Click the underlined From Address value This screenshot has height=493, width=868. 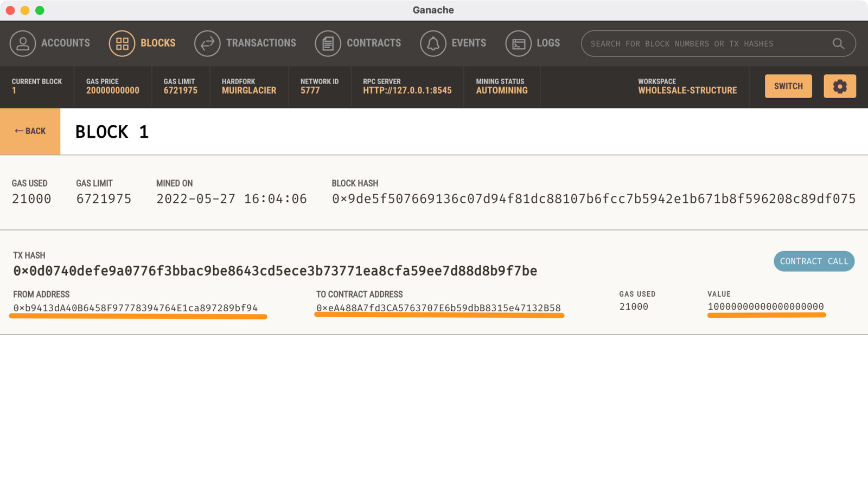pos(136,308)
